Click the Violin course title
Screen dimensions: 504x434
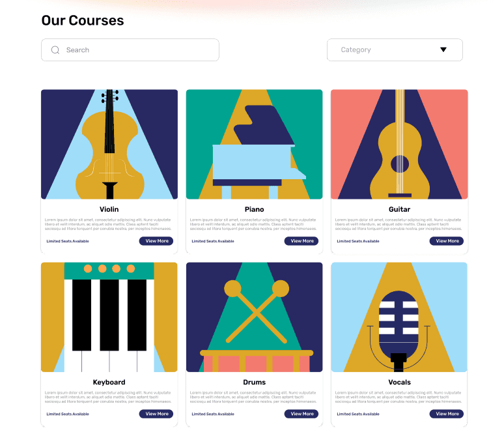[x=109, y=209]
